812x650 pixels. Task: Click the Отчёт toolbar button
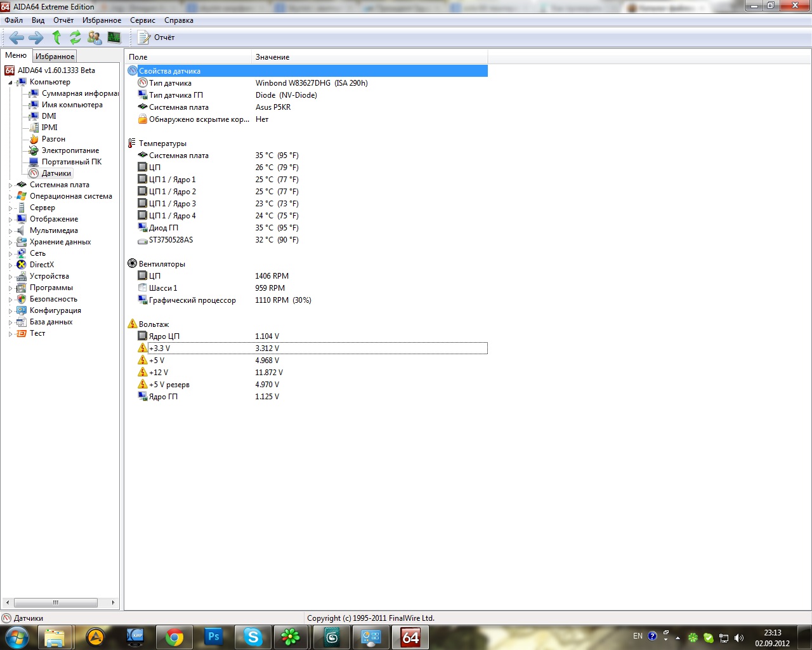(157, 37)
